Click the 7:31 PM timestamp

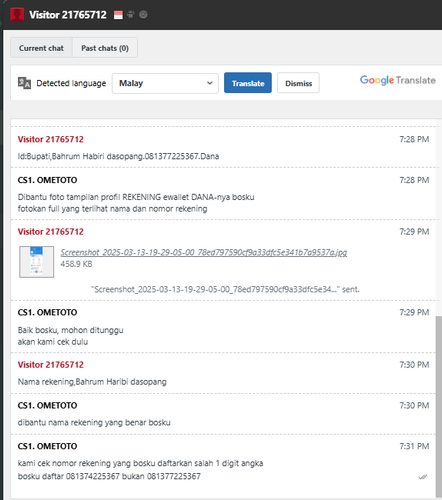pyautogui.click(x=414, y=446)
